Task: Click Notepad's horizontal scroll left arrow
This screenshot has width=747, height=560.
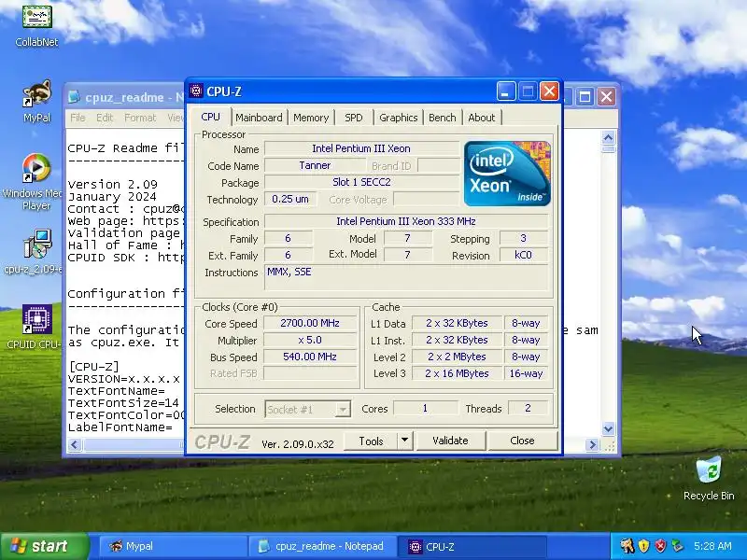Action: (x=75, y=445)
